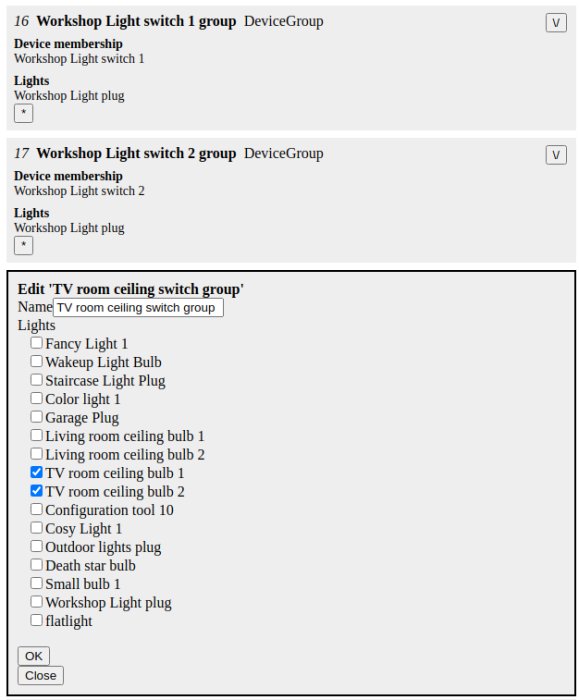579x700 pixels.
Task: Tick the flatlight checkbox
Action: click(x=36, y=621)
